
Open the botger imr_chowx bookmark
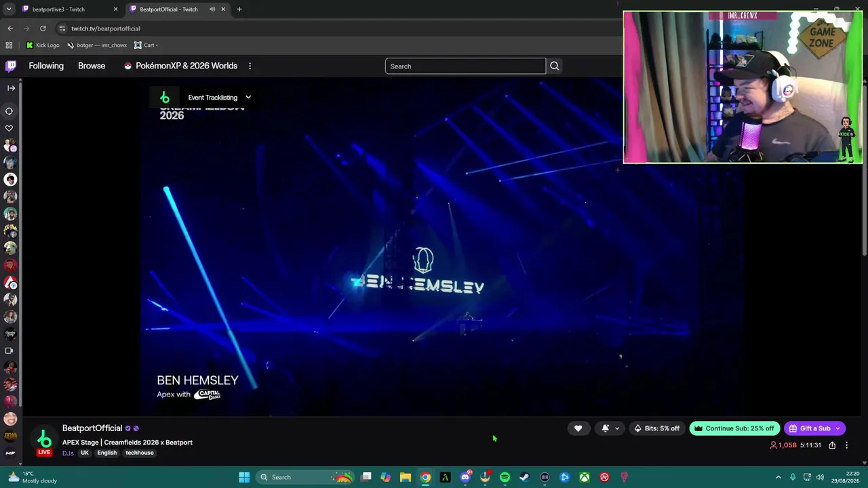point(97,45)
